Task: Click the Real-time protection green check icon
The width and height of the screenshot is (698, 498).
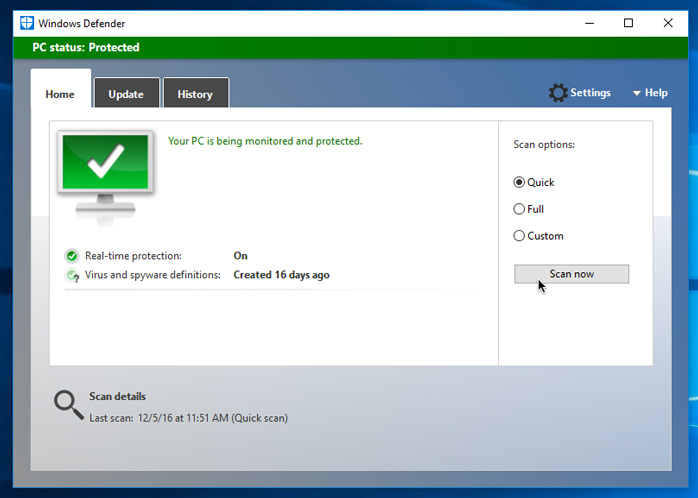Action: [72, 256]
